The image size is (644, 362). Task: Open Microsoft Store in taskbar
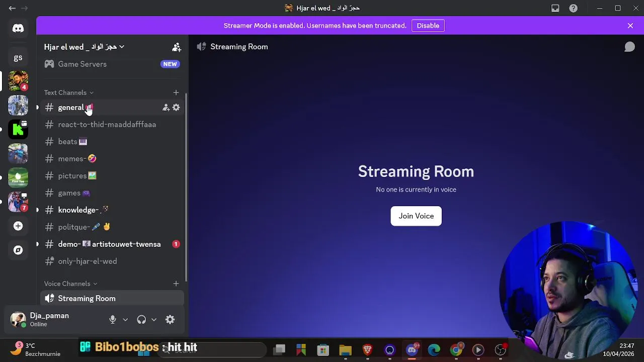[323, 350]
